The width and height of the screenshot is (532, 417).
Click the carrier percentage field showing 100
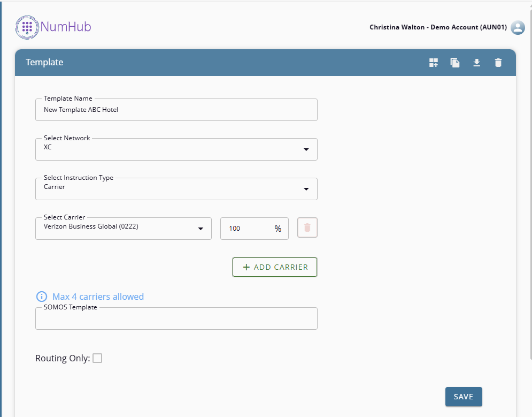coord(249,229)
